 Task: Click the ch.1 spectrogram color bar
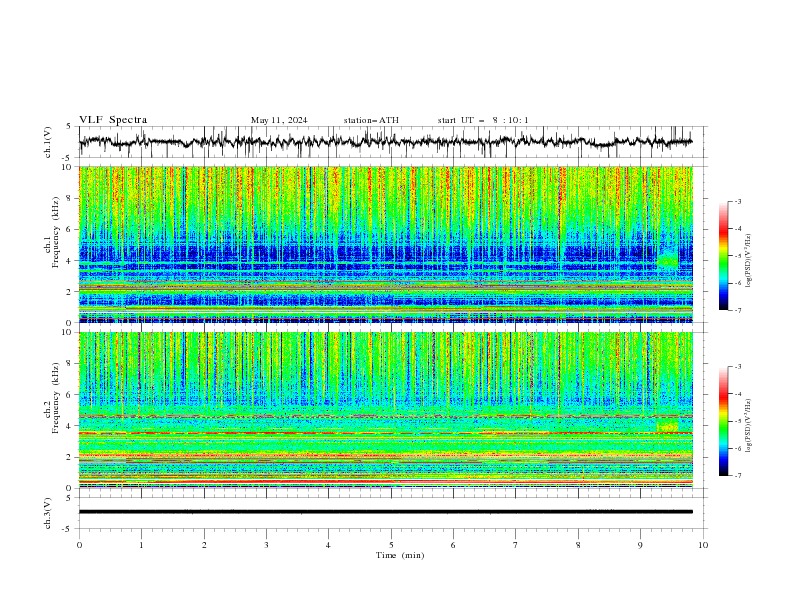(723, 255)
